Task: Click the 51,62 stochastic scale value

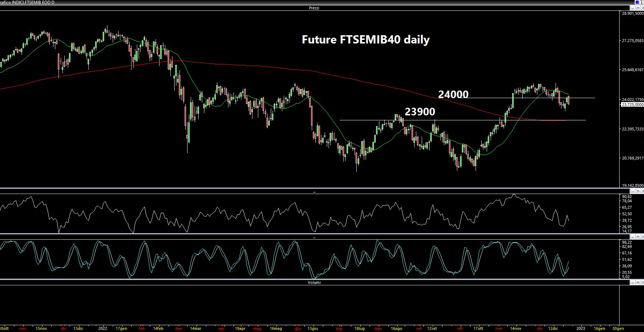Action: (x=627, y=259)
